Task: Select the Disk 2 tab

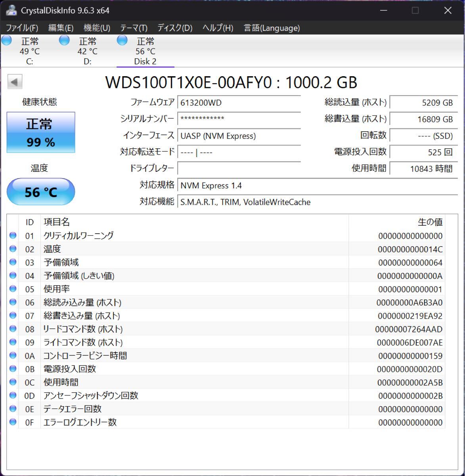Action: [x=145, y=51]
